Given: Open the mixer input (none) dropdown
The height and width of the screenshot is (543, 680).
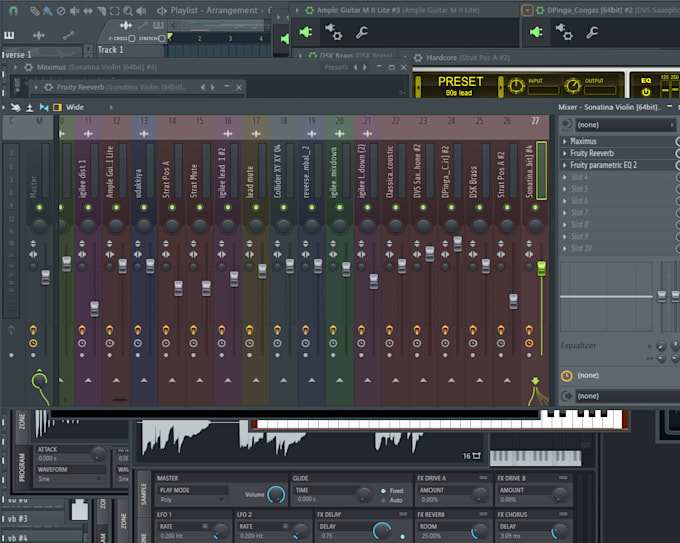Looking at the screenshot, I should coord(624,125).
